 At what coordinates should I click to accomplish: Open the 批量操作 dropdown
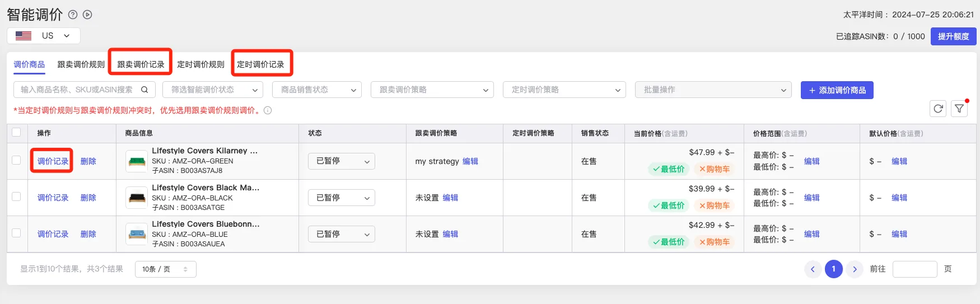[713, 90]
